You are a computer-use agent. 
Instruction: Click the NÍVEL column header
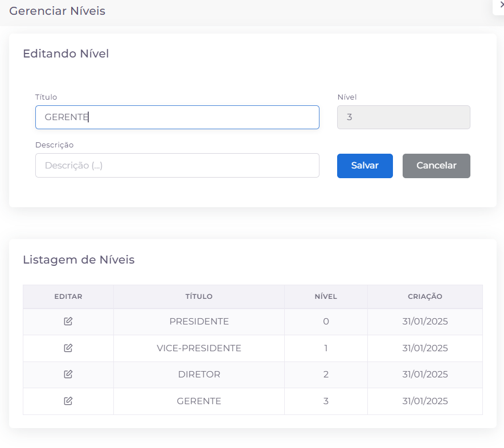tap(326, 297)
